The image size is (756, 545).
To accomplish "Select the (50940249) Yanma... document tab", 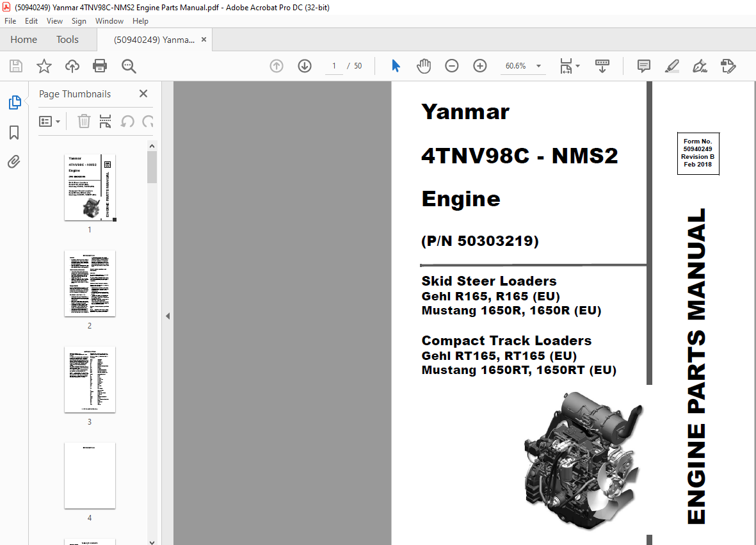I will pos(154,40).
